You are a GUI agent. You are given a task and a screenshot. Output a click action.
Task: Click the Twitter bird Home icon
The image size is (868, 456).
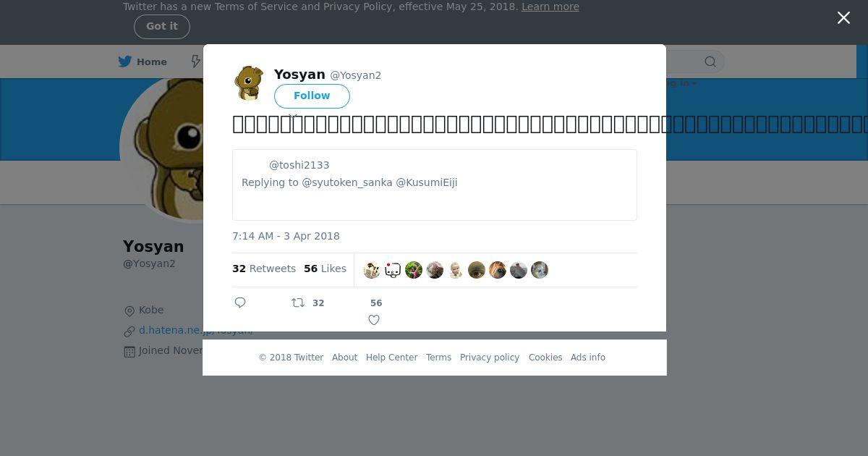125,62
